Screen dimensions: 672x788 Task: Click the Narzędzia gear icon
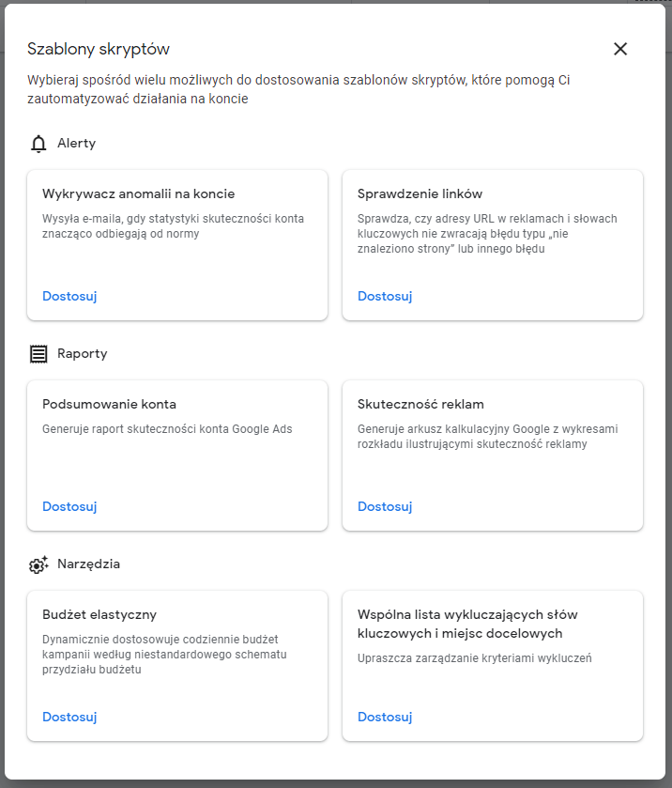pos(38,564)
